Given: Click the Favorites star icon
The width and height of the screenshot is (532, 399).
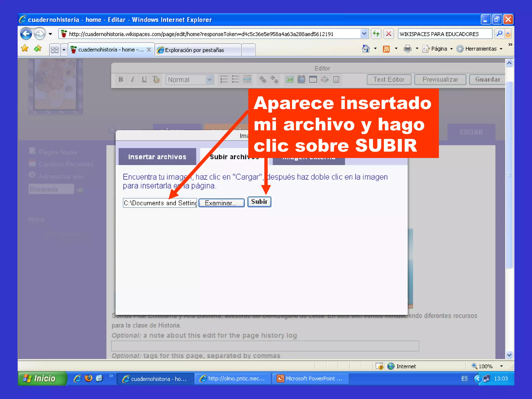Looking at the screenshot, I should tap(25, 49).
